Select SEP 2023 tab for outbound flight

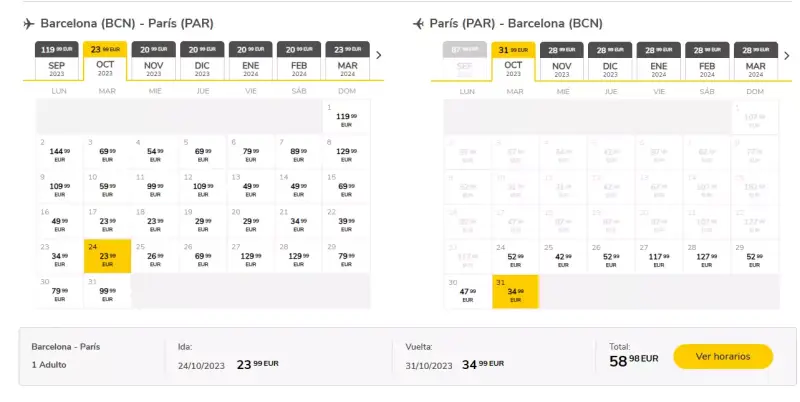(x=57, y=60)
